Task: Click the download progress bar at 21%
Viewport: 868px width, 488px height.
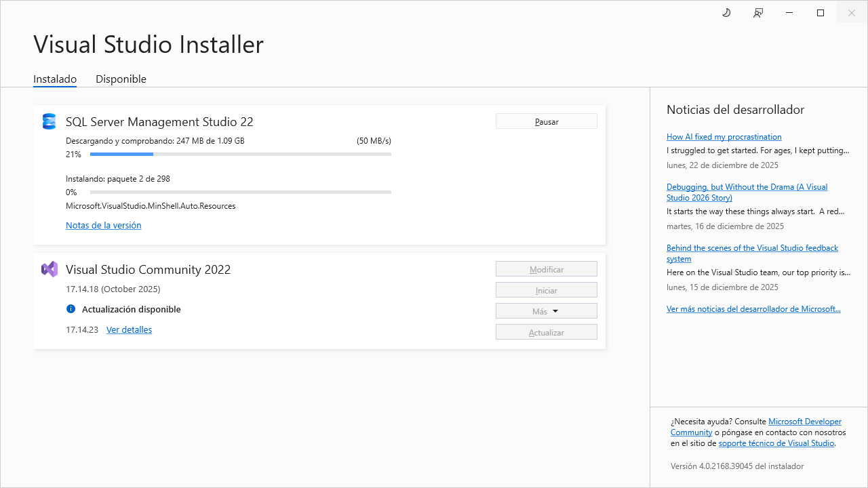Action: [x=241, y=155]
